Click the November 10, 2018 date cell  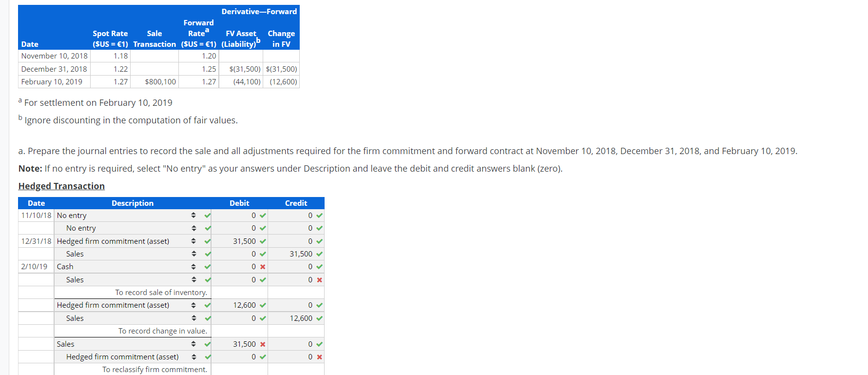[55, 56]
